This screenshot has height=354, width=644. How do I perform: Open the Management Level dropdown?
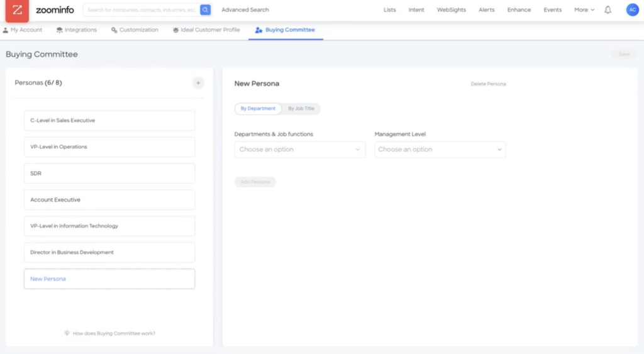point(440,150)
